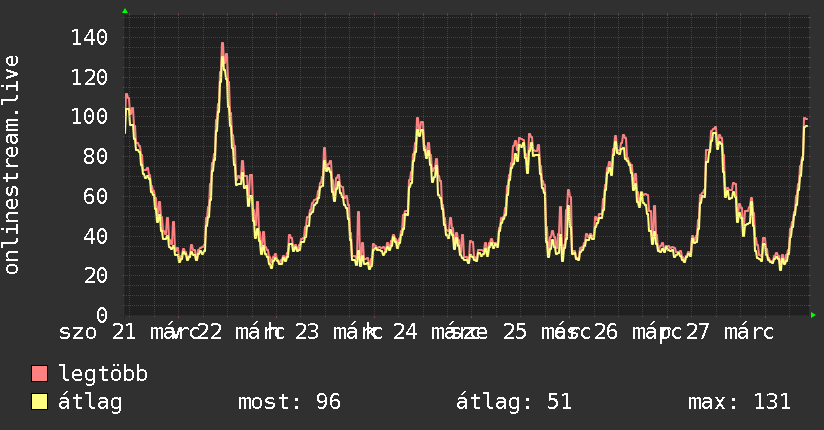Screen dimensions: 824x430
Task: Click the 'átlag: 51' statistic
Action: (x=513, y=402)
